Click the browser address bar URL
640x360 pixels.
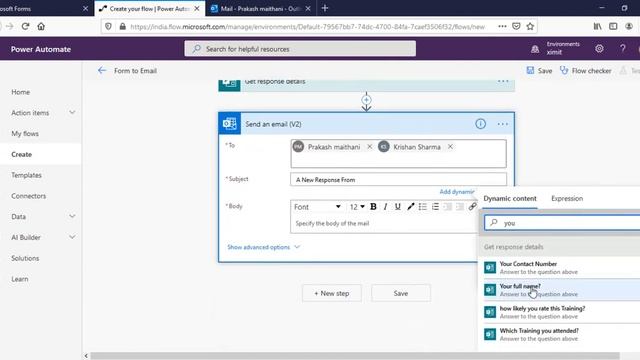pos(307,27)
